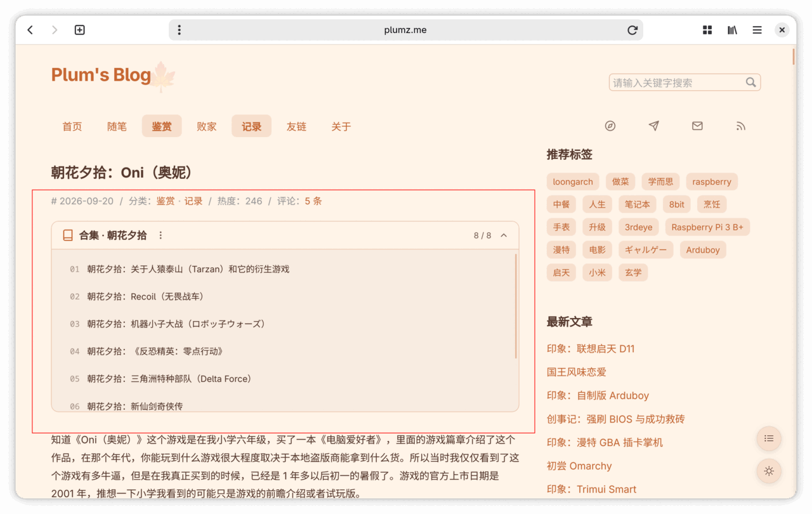Open recent post 印象:自制版 Arduboy
Screen dimensions: 812x514
click(x=598, y=395)
